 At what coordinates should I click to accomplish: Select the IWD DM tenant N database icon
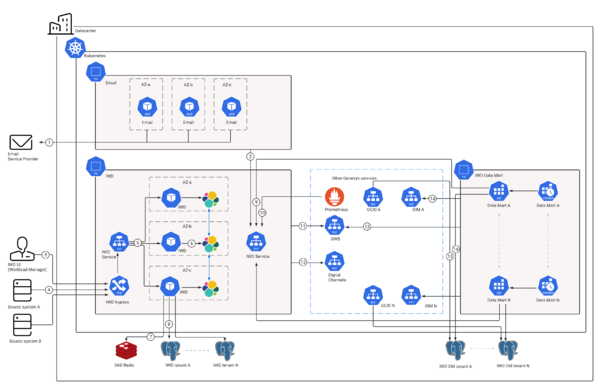click(x=508, y=350)
